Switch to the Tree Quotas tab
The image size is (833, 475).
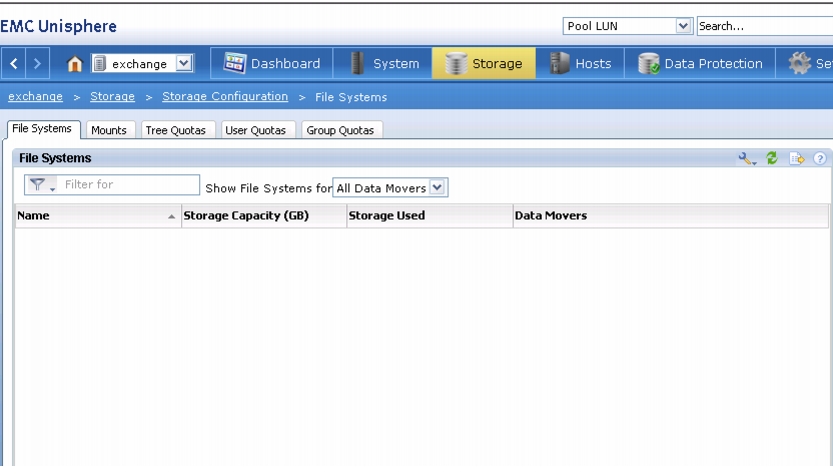[x=176, y=130]
